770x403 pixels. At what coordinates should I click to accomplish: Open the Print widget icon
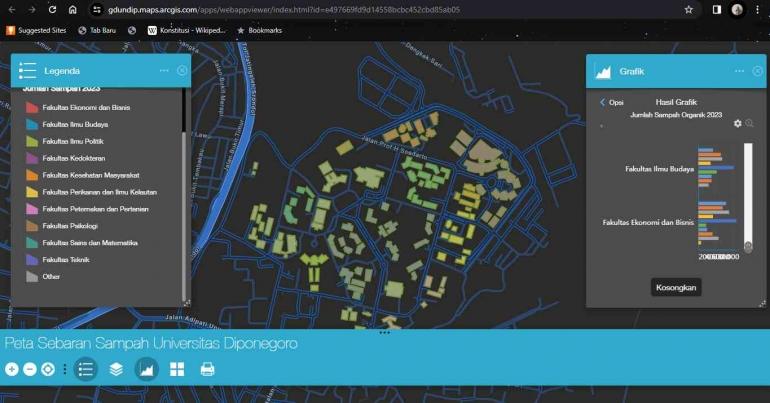pos(207,369)
